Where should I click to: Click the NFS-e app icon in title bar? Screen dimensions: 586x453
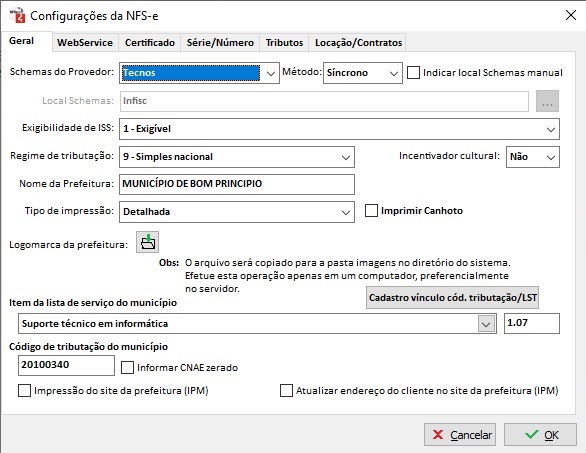[x=17, y=16]
